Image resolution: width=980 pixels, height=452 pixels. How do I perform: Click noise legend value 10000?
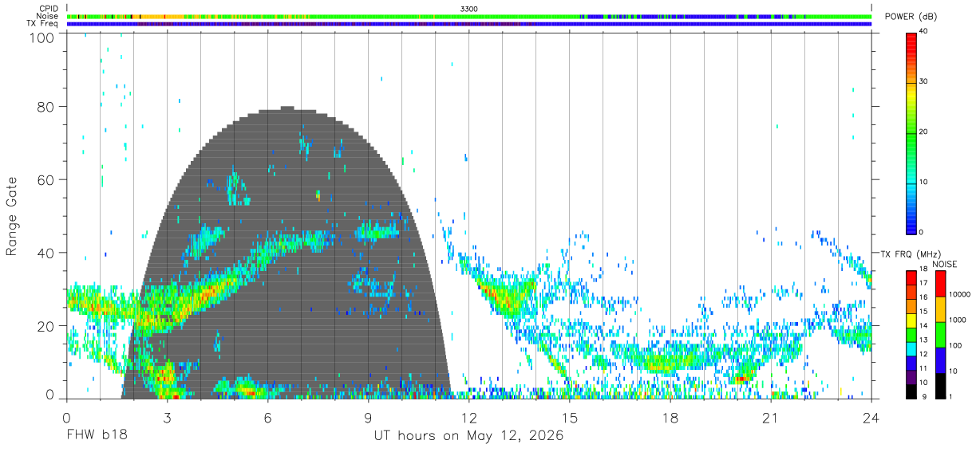pos(960,295)
